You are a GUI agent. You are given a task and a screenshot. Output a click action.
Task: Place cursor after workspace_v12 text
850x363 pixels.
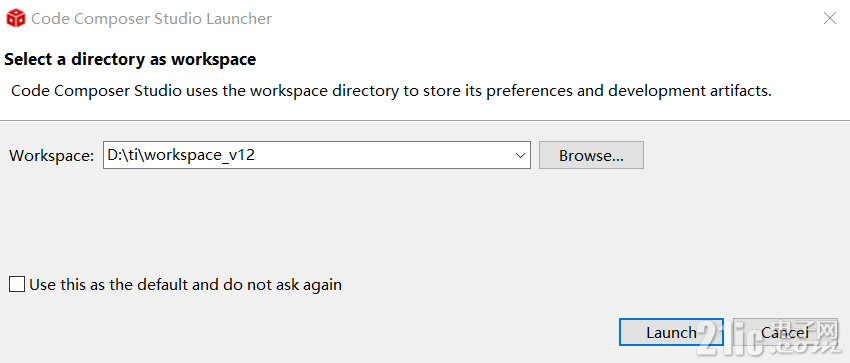tap(257, 155)
